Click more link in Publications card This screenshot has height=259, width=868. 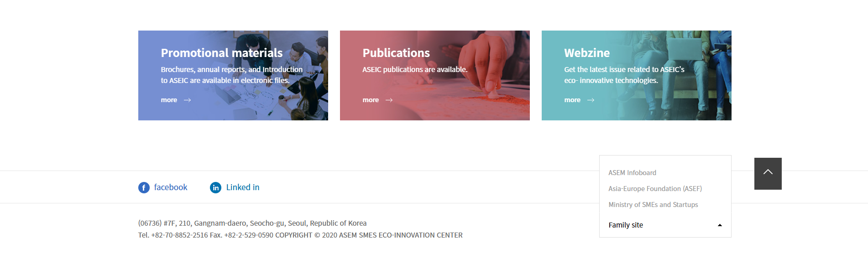(x=371, y=100)
